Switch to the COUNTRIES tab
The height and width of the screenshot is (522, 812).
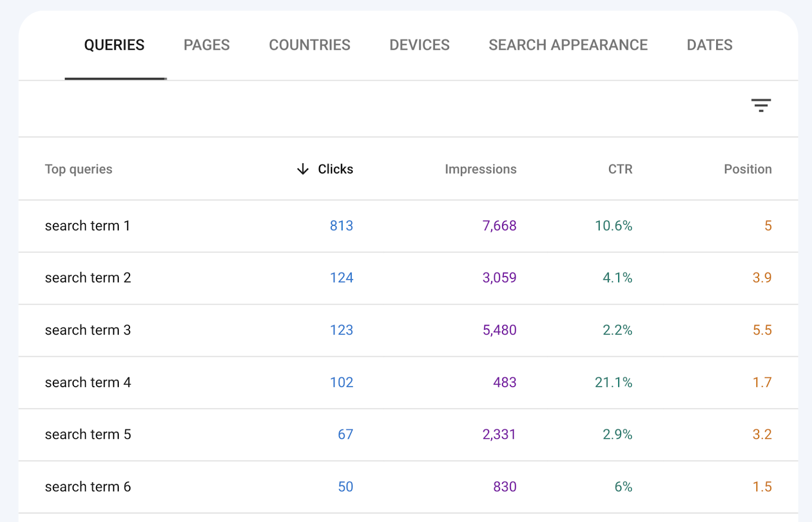[310, 45]
